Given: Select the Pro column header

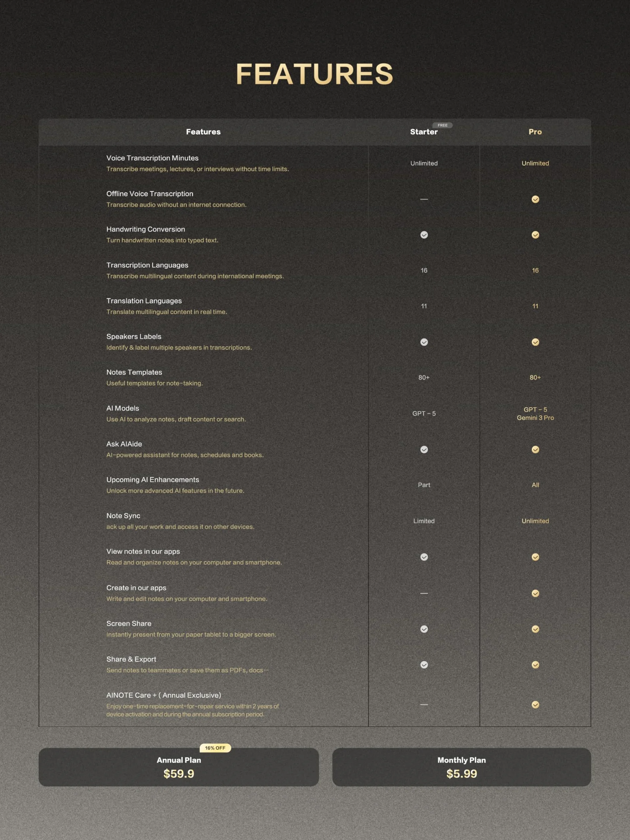Looking at the screenshot, I should pos(535,132).
